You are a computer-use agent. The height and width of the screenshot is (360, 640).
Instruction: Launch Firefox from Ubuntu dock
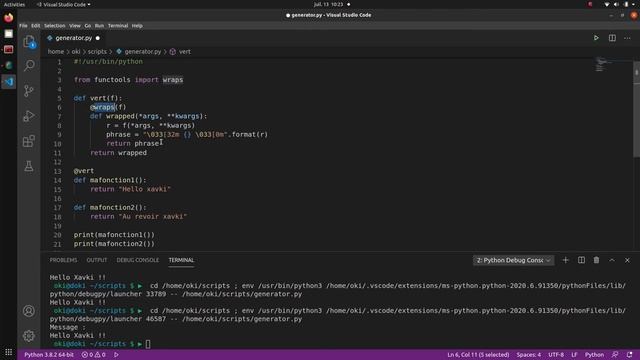(9, 18)
